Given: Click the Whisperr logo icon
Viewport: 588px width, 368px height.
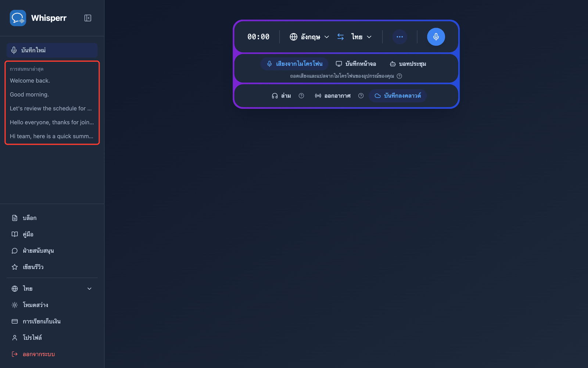Looking at the screenshot, I should 18,18.
